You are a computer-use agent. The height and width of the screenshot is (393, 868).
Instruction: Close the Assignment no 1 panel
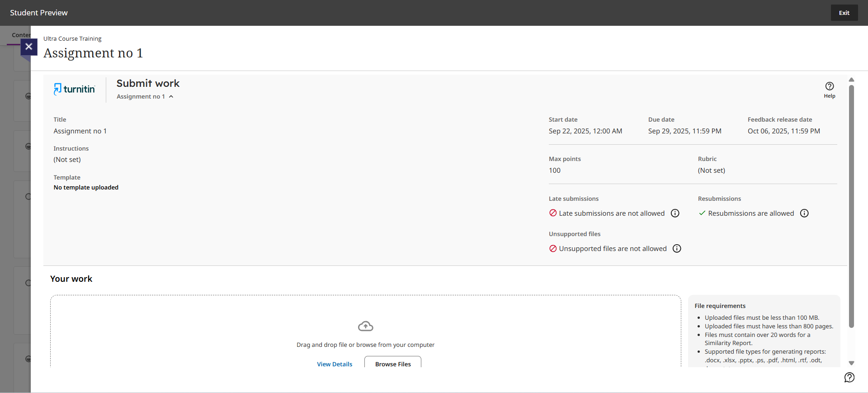28,47
